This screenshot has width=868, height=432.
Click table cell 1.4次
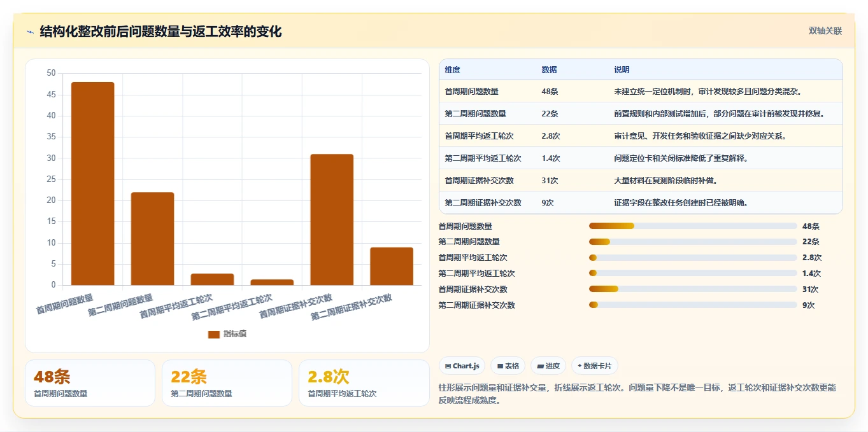pos(550,158)
